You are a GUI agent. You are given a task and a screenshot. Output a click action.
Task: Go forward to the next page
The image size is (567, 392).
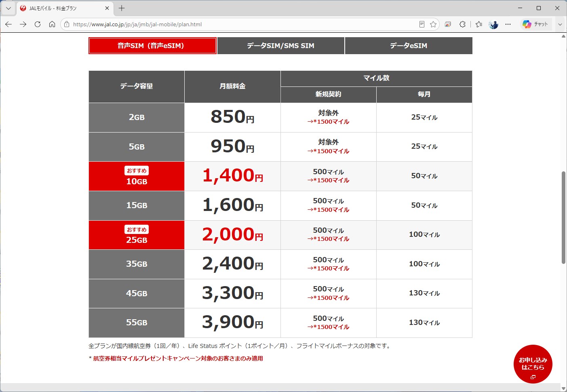click(x=23, y=24)
